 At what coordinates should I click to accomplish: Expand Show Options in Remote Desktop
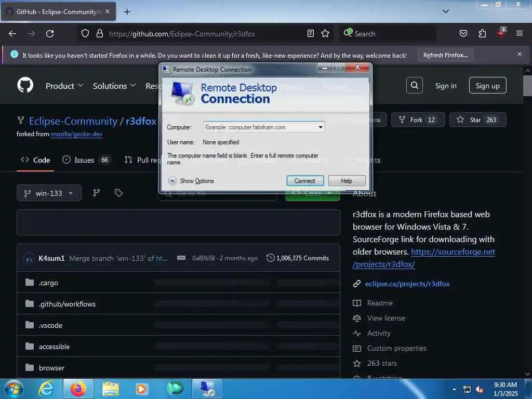[x=191, y=181]
